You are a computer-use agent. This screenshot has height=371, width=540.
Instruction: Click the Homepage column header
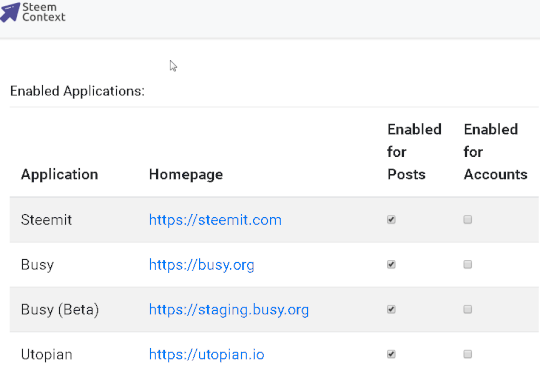pos(186,174)
